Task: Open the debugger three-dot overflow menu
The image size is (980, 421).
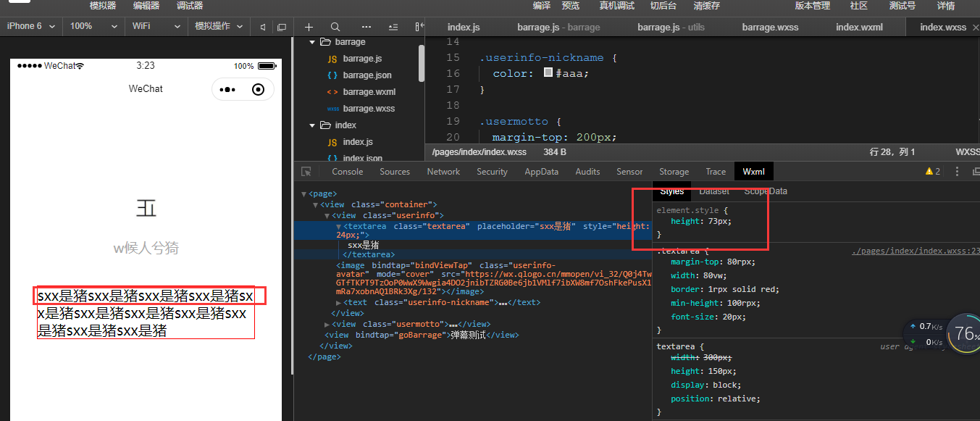Action: tap(956, 171)
